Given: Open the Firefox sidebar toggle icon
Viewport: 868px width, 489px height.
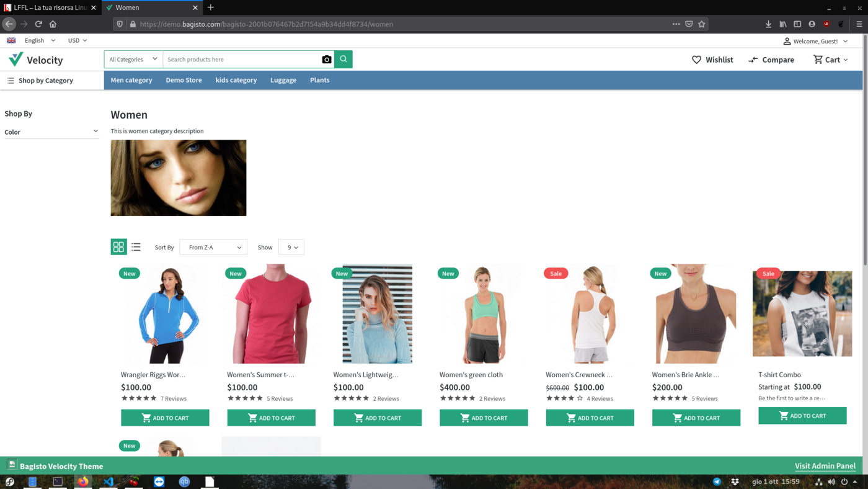Looking at the screenshot, I should pyautogui.click(x=797, y=24).
